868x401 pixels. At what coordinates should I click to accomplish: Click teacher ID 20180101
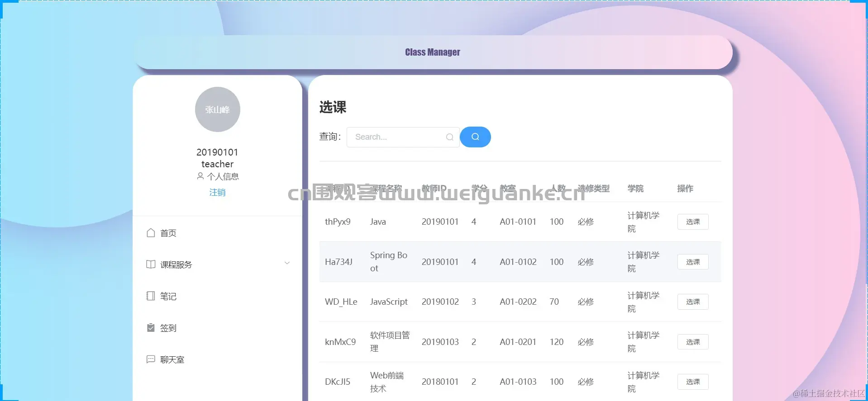pyautogui.click(x=440, y=382)
